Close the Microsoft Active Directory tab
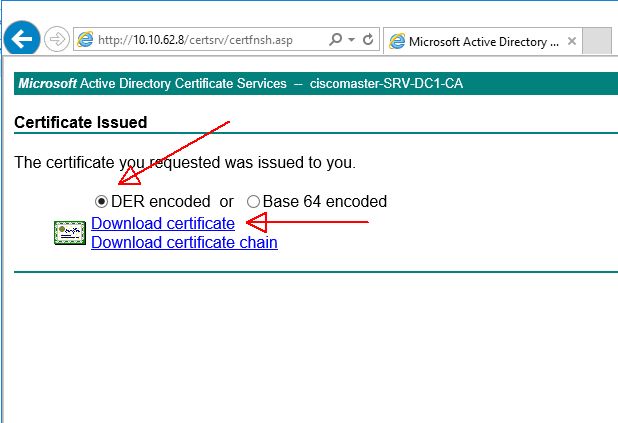 coord(572,41)
